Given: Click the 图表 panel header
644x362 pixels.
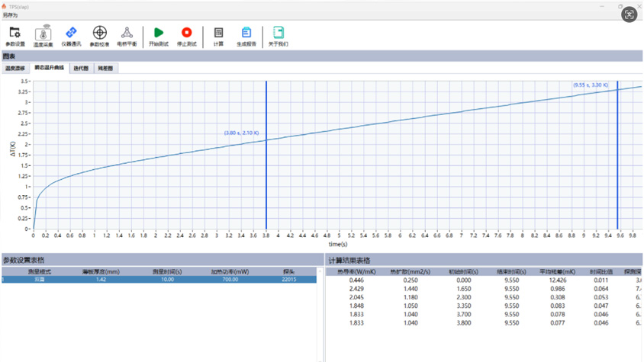Looking at the screenshot, I should click(322, 56).
